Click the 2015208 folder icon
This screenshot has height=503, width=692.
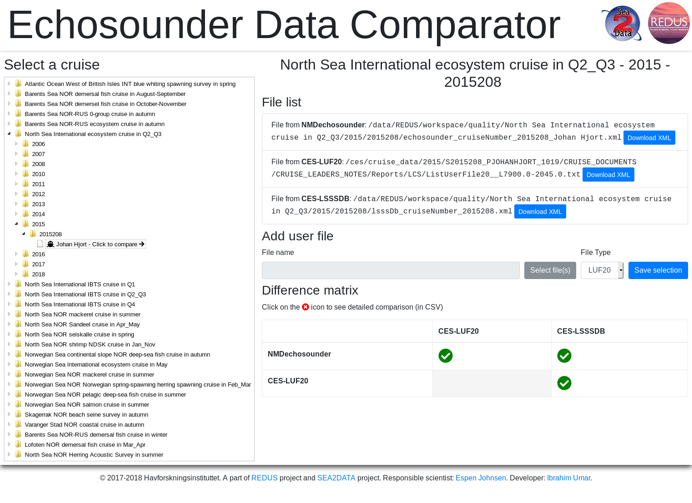(x=33, y=234)
